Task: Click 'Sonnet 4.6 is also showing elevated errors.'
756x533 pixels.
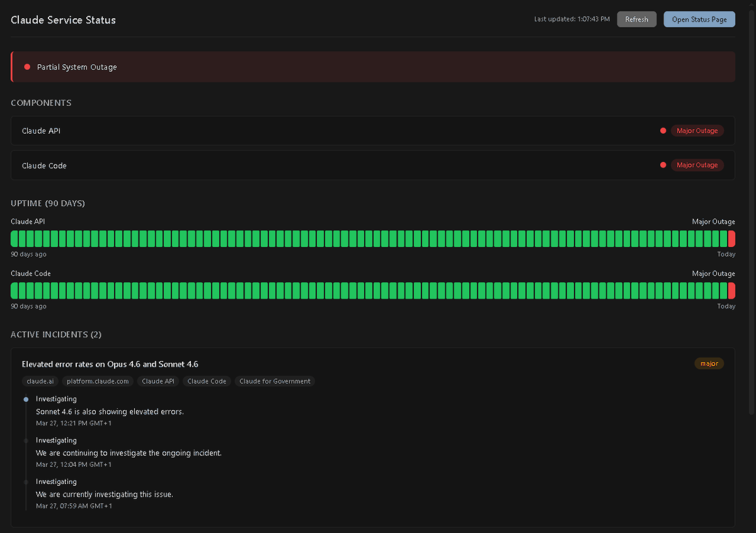Action: tap(110, 411)
